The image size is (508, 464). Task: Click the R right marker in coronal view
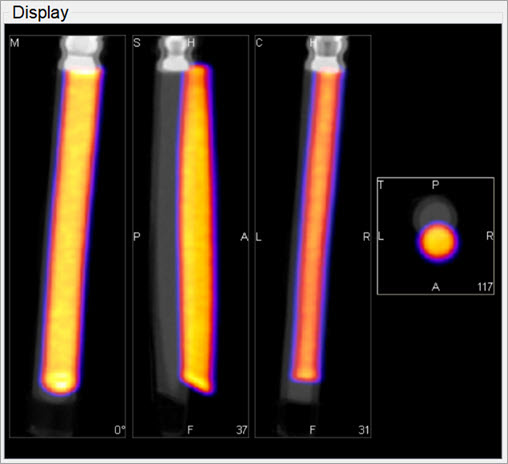pyautogui.click(x=366, y=237)
